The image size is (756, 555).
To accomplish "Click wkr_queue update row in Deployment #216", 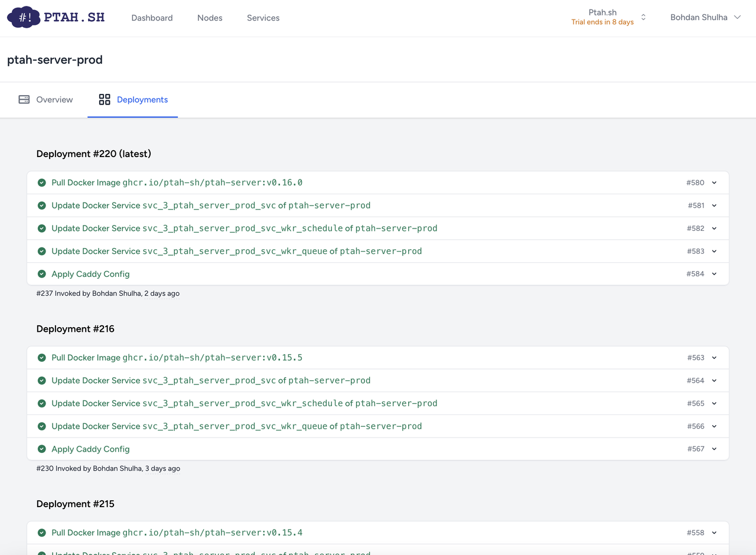I will click(x=378, y=426).
